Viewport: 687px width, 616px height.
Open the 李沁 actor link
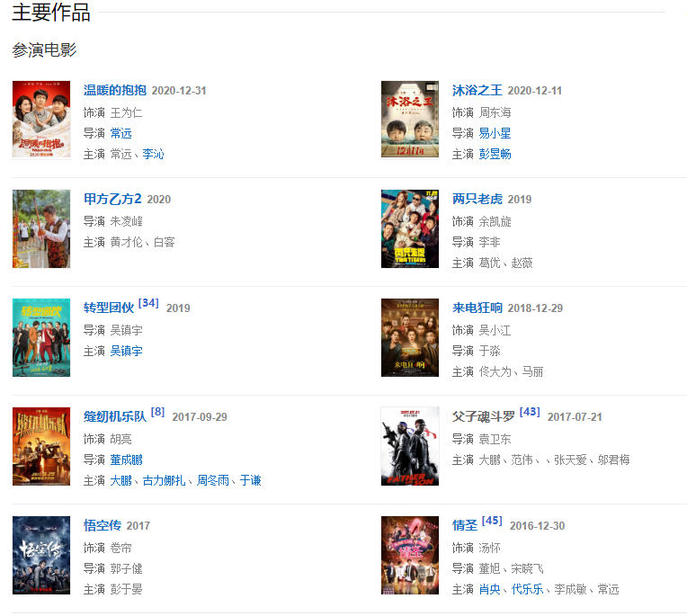(153, 154)
